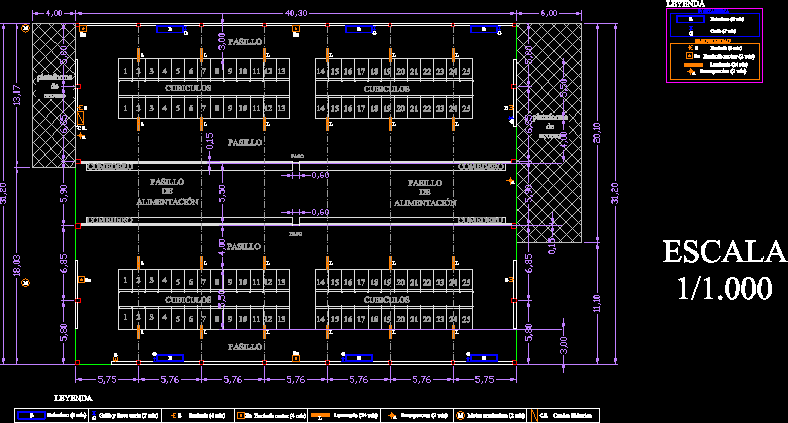Image resolution: width=788 pixels, height=423 pixels.
Task: Click the circled X symbol near the 18,03 dimension
Action: [x=26, y=283]
